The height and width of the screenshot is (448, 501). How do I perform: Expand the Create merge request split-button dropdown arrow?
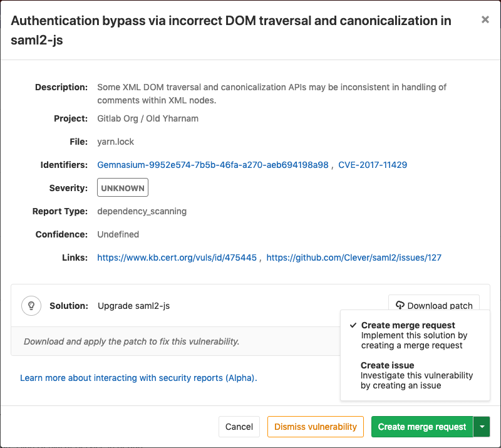pyautogui.click(x=482, y=427)
